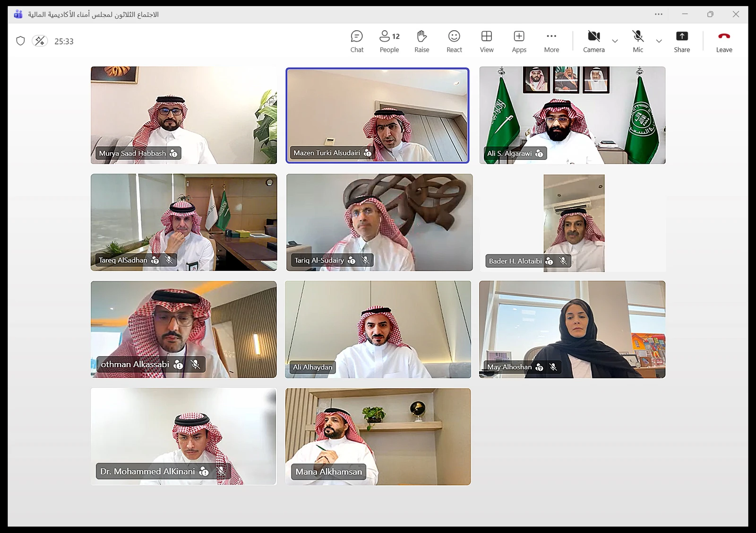Select May Alhoshan video tile
Viewport: 756px width, 533px height.
[x=572, y=330]
